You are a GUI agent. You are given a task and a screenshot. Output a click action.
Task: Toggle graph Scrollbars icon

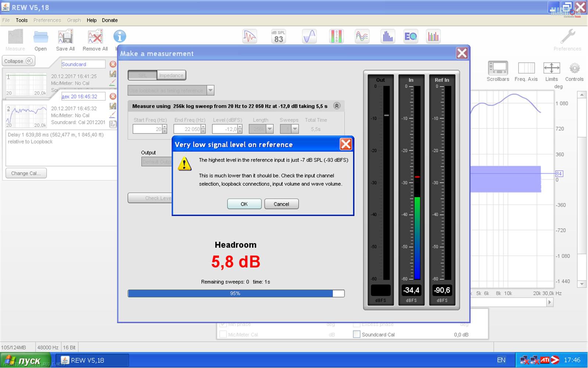tap(498, 68)
